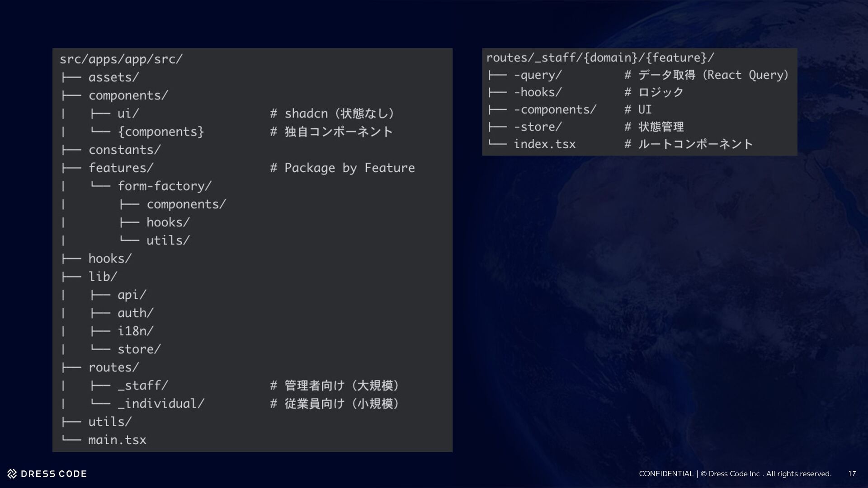Click the slide page number 17
The height and width of the screenshot is (488, 868).
(852, 474)
